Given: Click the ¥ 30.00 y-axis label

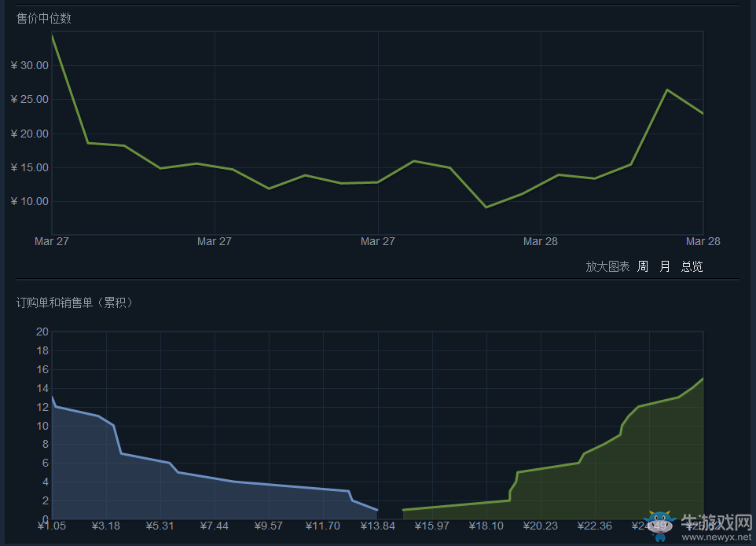Looking at the screenshot, I should click(x=30, y=65).
